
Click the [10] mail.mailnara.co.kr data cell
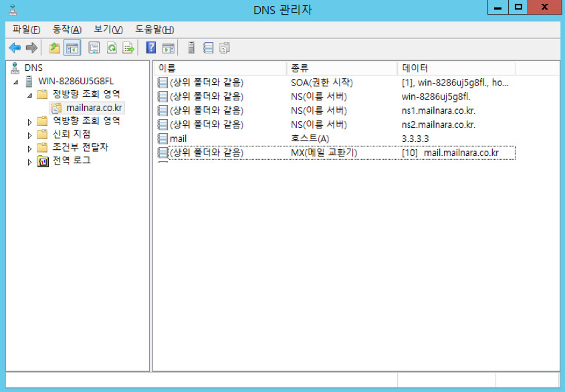pyautogui.click(x=450, y=153)
